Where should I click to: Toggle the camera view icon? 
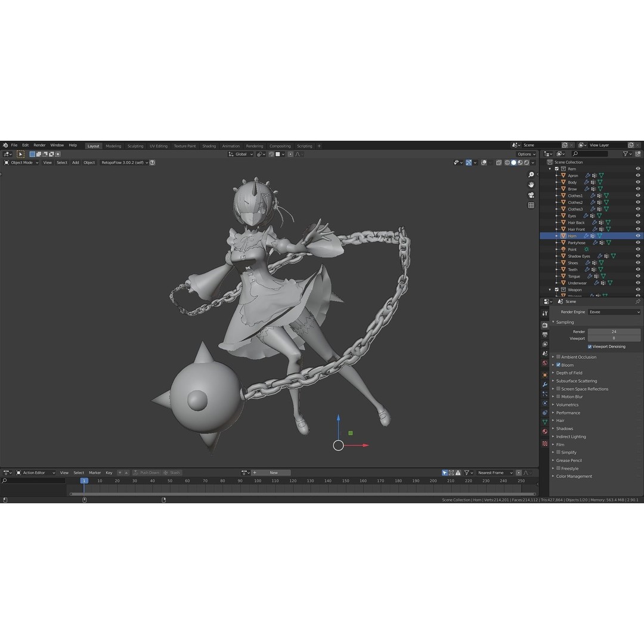[x=531, y=194]
